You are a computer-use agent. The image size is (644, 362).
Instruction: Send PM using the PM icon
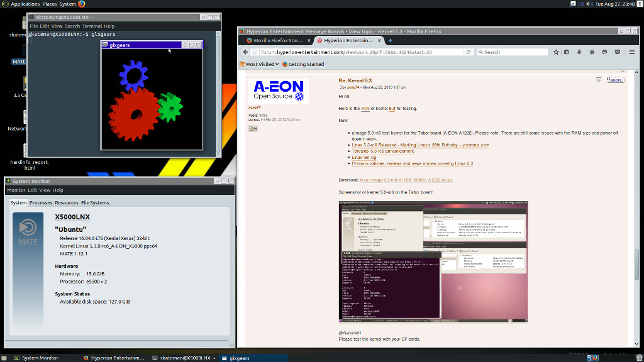[253, 128]
